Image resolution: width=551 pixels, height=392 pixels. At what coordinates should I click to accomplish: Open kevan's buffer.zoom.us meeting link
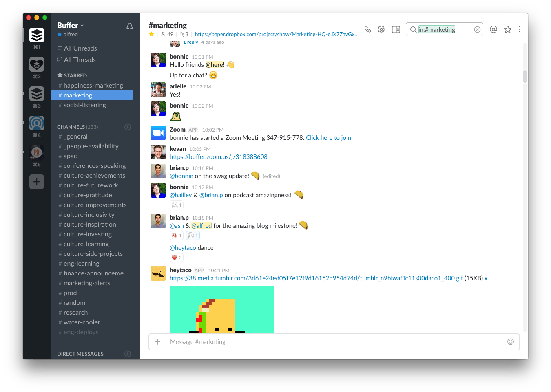[219, 157]
